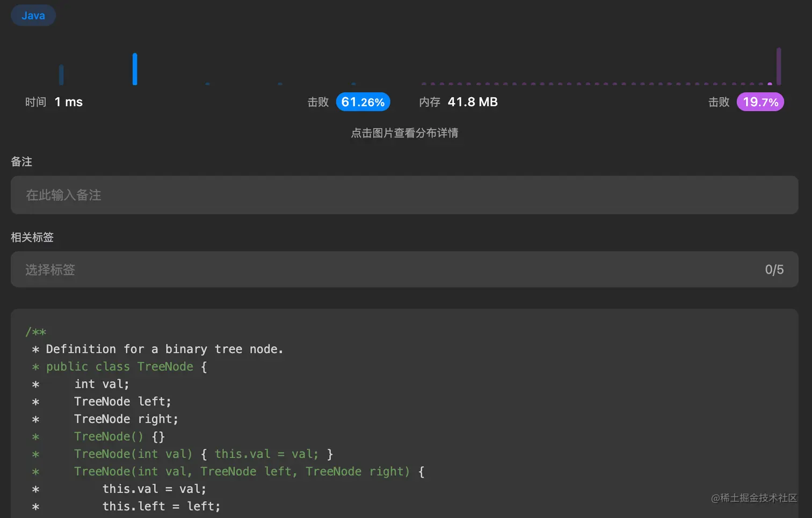
Task: Click the purple dotted memory distribution line
Action: (x=591, y=84)
